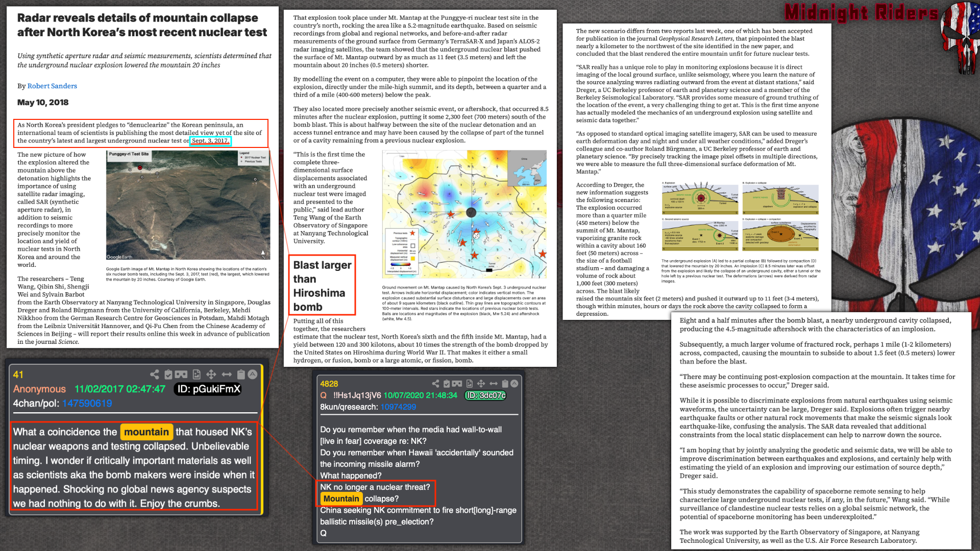The width and height of the screenshot is (980, 551).
Task: Click the VR goggles icon on post 41
Action: point(181,374)
